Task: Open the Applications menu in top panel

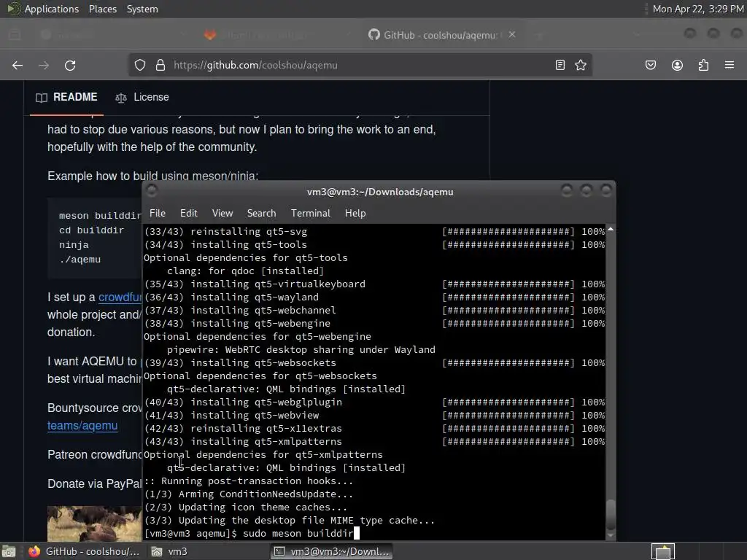Action: [43, 9]
